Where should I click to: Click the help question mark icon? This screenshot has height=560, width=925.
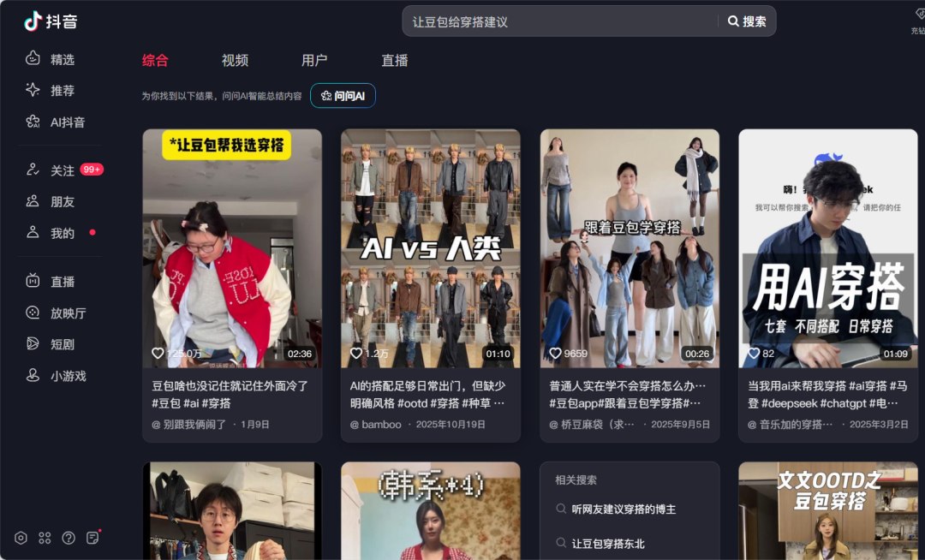(69, 538)
